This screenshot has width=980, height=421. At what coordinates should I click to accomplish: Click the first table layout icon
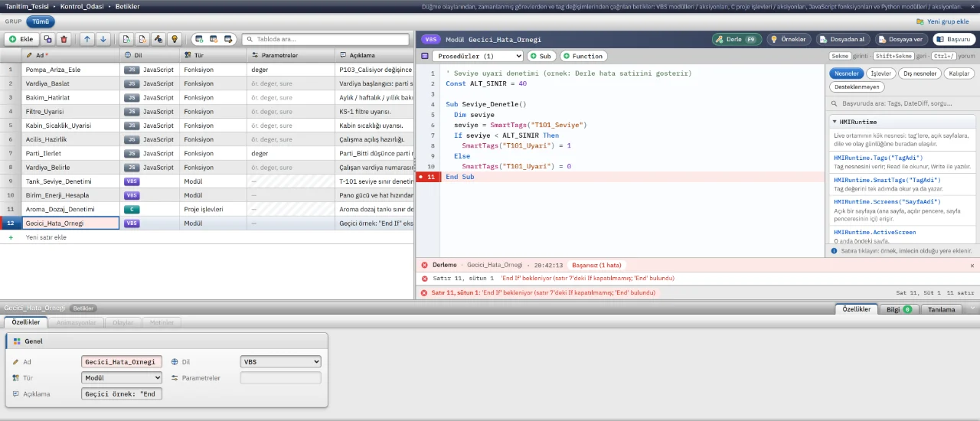(x=198, y=39)
